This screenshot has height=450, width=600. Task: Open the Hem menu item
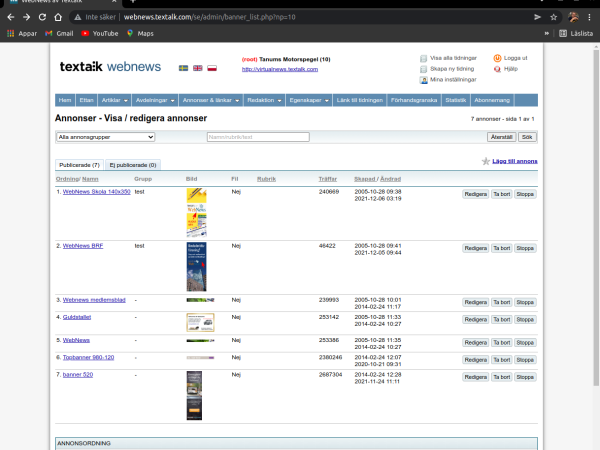click(65, 100)
